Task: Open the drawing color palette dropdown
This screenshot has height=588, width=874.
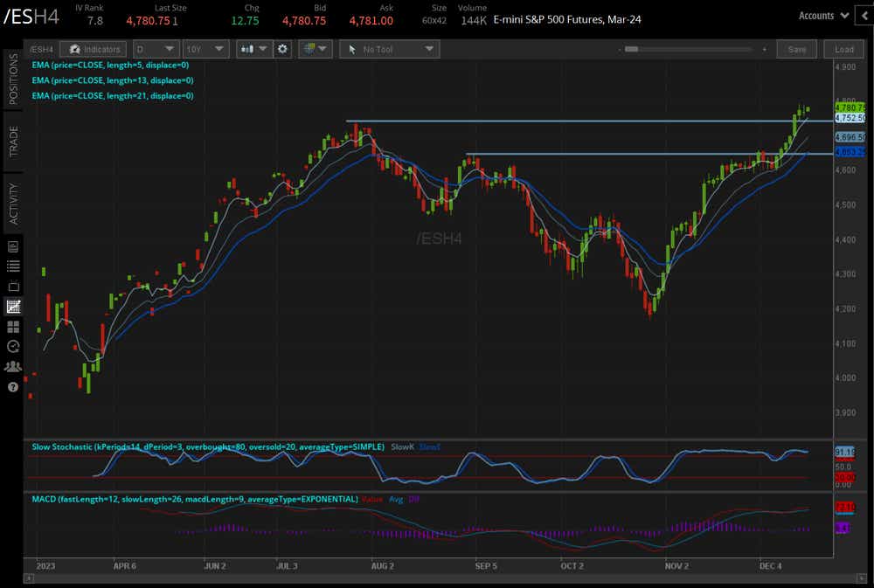Action: (x=315, y=50)
